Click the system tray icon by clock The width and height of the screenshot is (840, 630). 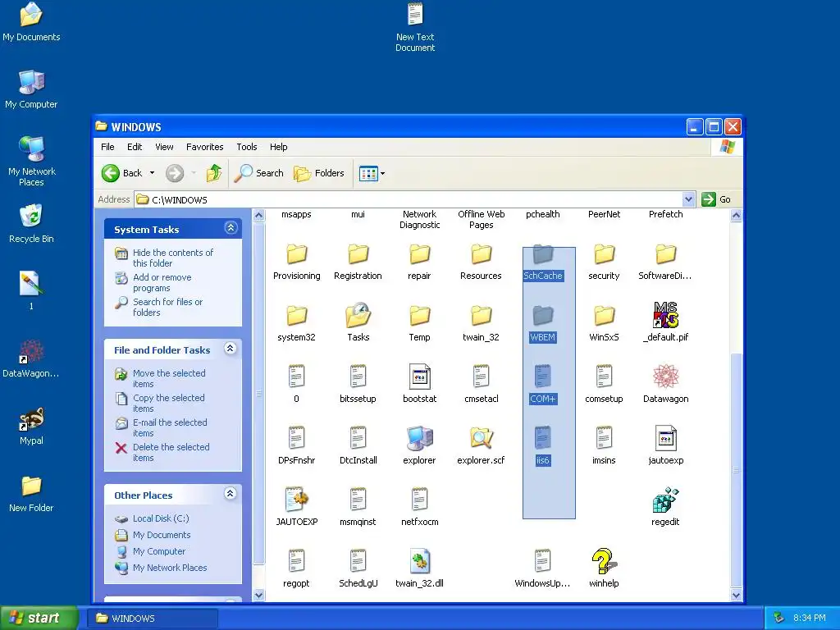tap(779, 619)
